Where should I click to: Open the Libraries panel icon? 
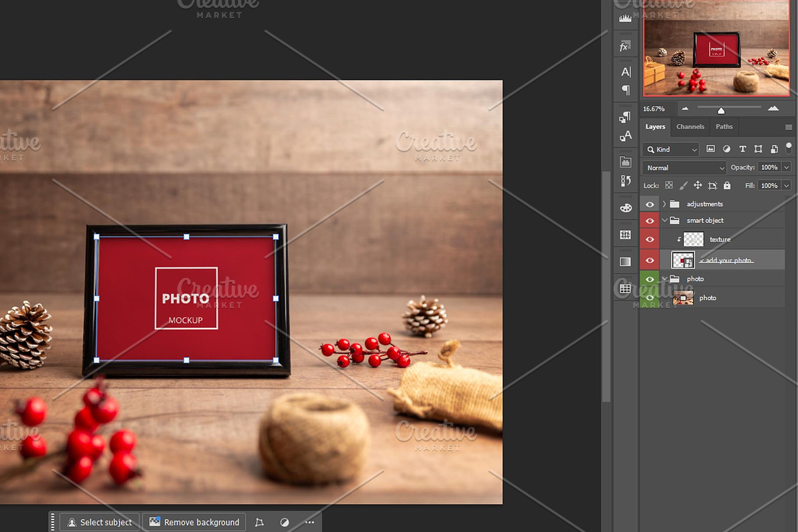[x=626, y=162]
